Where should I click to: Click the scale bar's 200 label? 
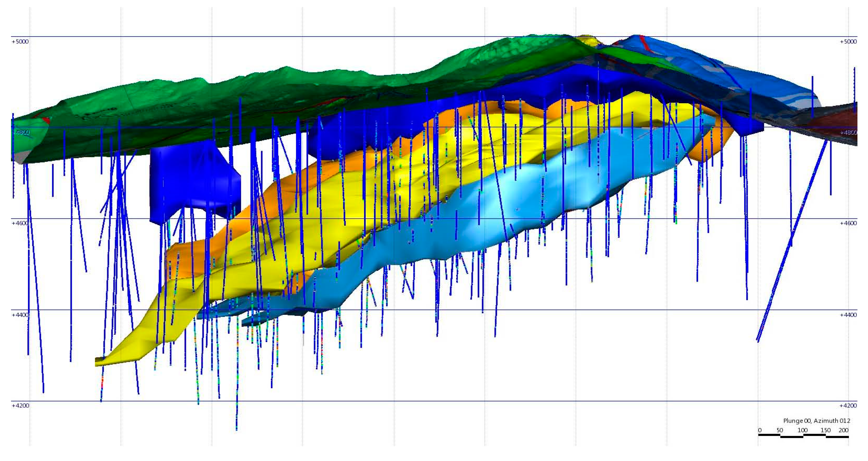843,430
